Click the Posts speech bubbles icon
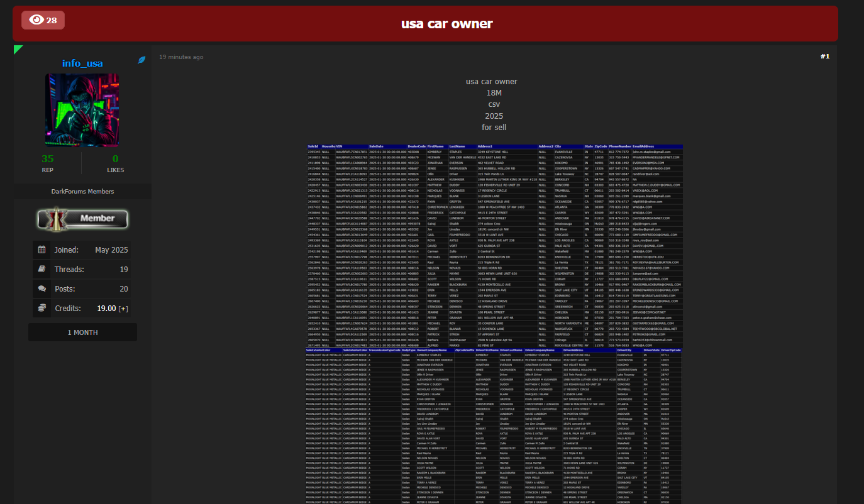 point(42,288)
